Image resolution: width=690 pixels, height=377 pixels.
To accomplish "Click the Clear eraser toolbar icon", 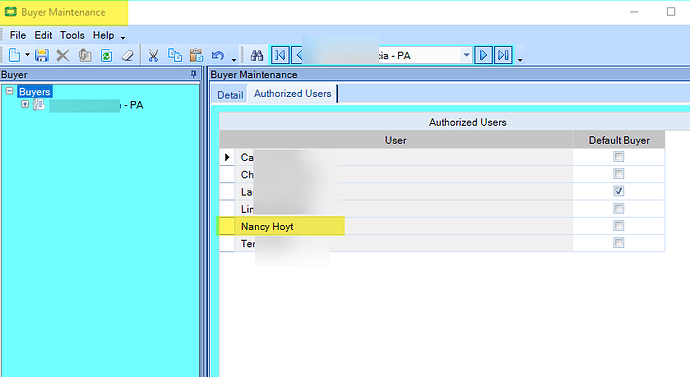I will [x=128, y=55].
